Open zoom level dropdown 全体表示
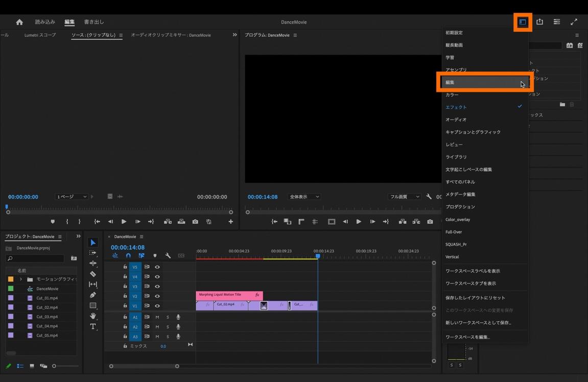 click(x=304, y=197)
